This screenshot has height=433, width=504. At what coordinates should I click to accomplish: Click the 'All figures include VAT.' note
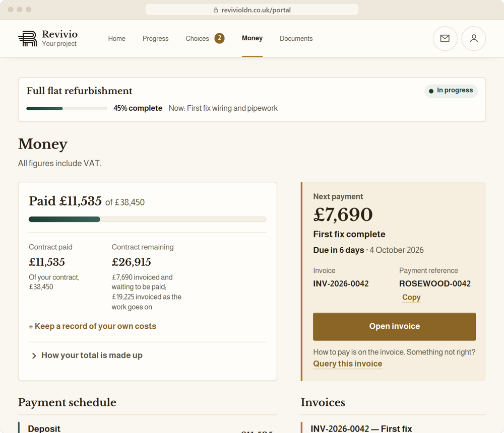click(60, 163)
